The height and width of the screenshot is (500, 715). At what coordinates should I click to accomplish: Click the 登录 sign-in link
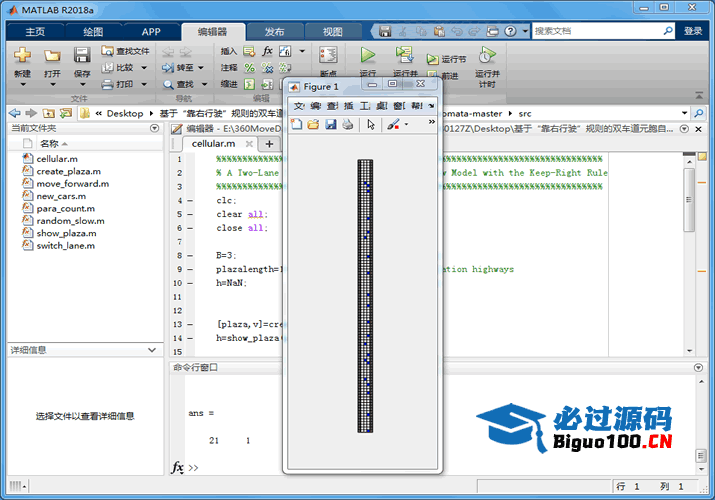point(693,31)
